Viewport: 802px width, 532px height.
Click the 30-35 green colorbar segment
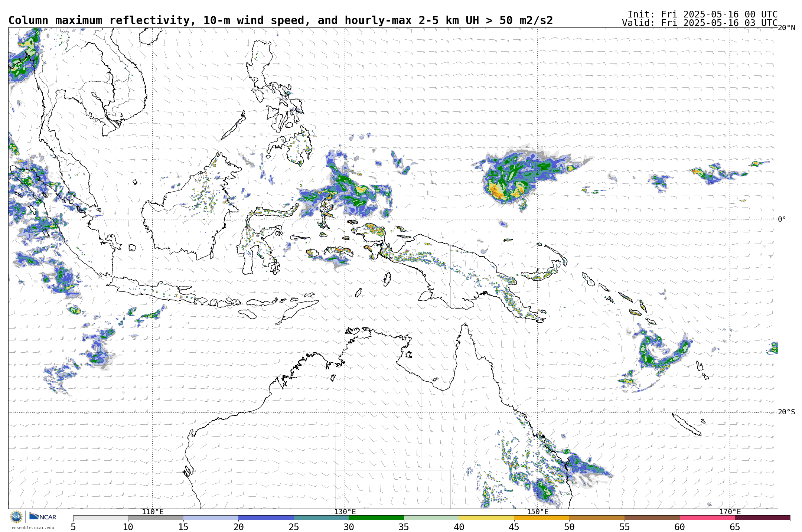tap(376, 518)
